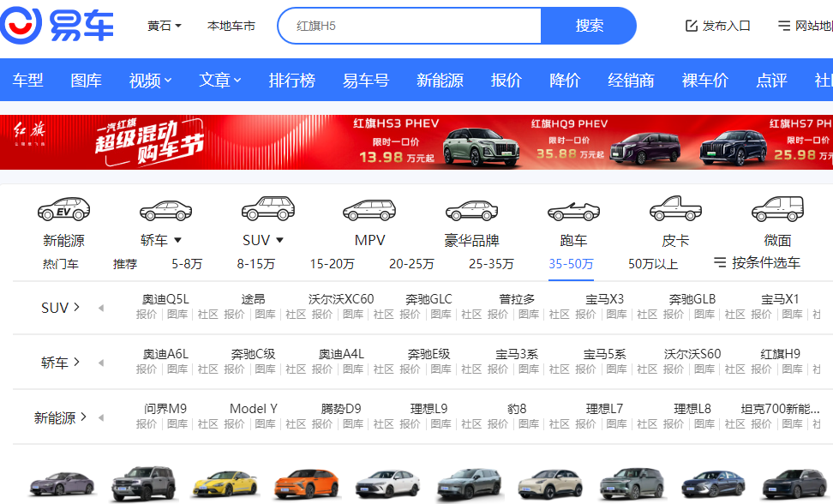This screenshot has width=833, height=504.
Task: Open the 车型 navigation menu item
Action: click(28, 81)
